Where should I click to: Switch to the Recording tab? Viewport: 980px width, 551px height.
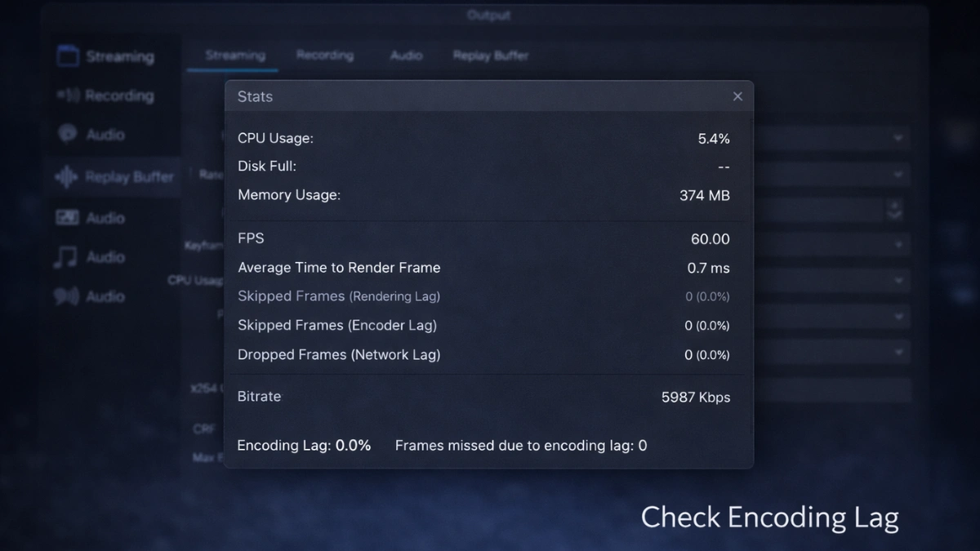(325, 55)
